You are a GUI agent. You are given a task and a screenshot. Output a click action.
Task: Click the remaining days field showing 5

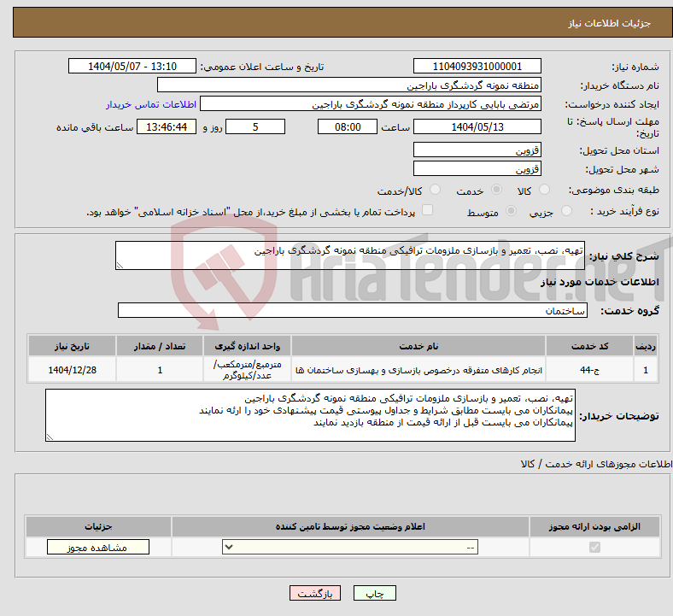coord(255,126)
